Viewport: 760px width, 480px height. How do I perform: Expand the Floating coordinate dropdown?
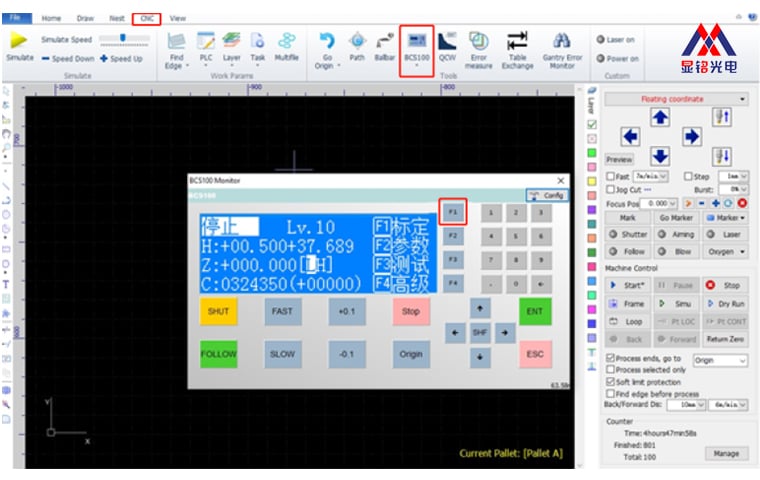tap(676, 99)
